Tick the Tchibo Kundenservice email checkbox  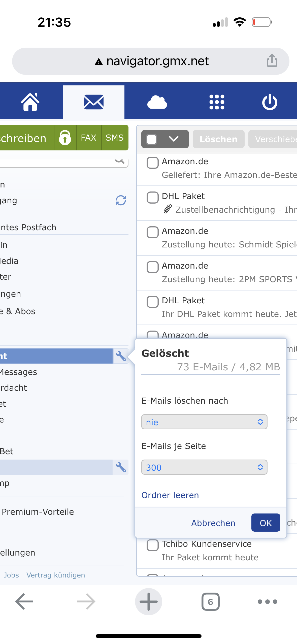[x=152, y=545]
